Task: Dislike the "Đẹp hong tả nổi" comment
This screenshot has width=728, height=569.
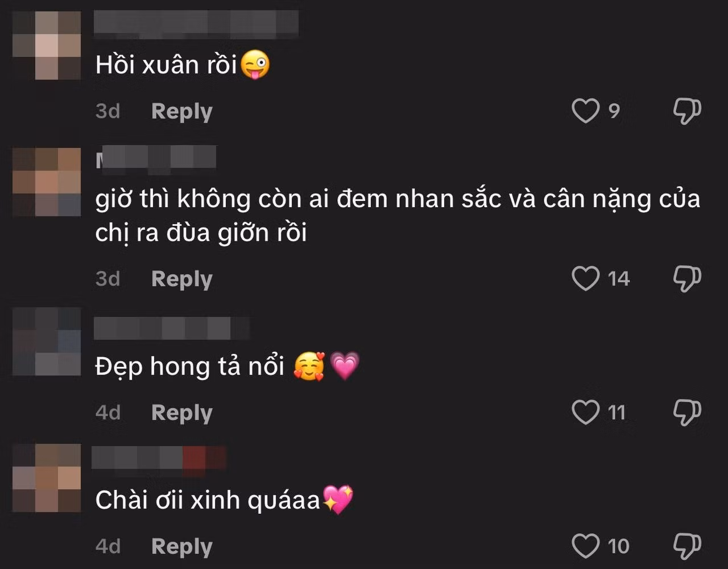Action: [x=687, y=413]
